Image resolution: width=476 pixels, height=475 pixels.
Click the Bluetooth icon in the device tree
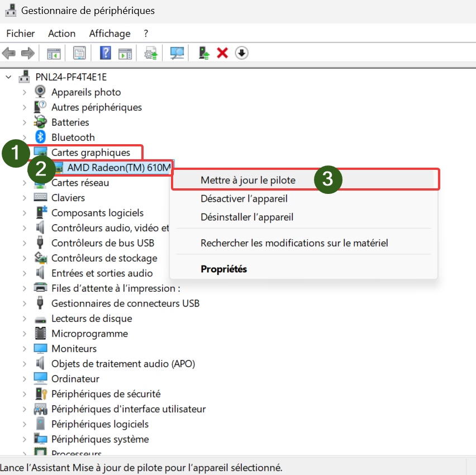click(x=40, y=137)
